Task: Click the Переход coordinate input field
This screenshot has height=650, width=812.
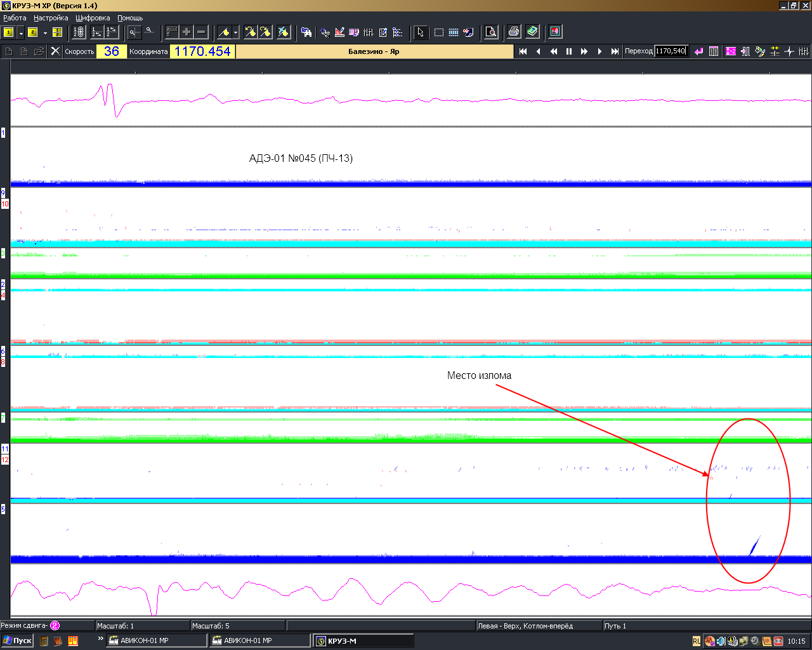Action: (x=671, y=51)
